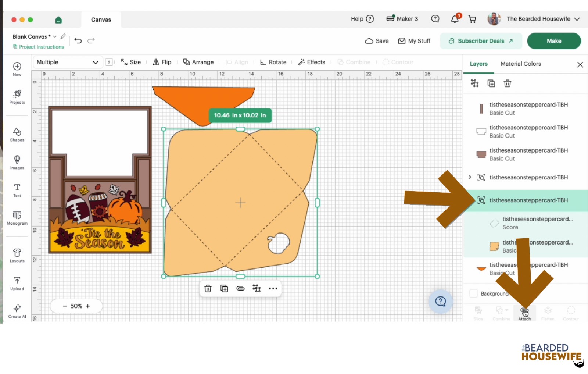Select the Canvas tab

point(101,20)
